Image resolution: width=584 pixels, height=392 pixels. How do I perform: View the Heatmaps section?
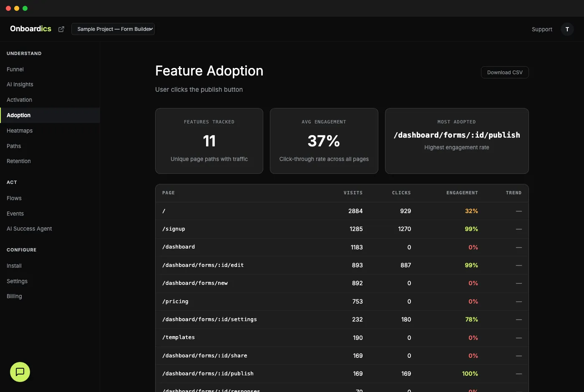click(20, 131)
